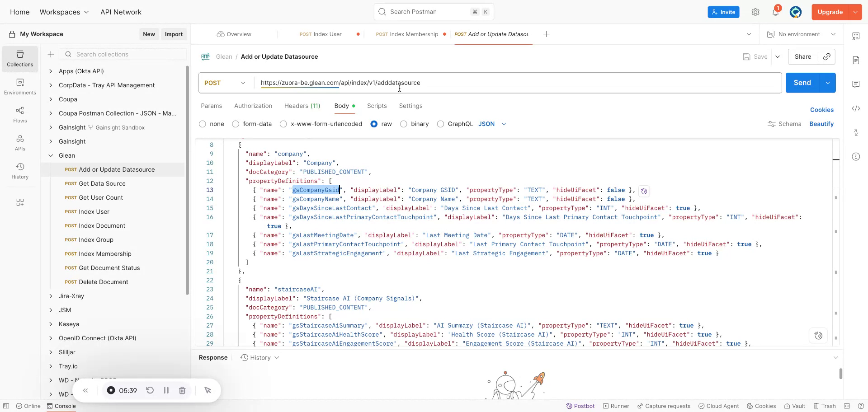
Task: Open the POST method dropdown
Action: (225, 83)
